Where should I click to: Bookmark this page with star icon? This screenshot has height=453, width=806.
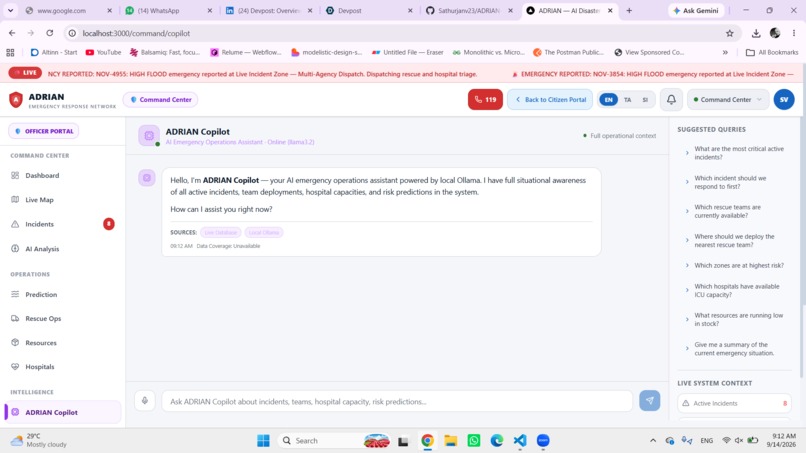tap(729, 33)
